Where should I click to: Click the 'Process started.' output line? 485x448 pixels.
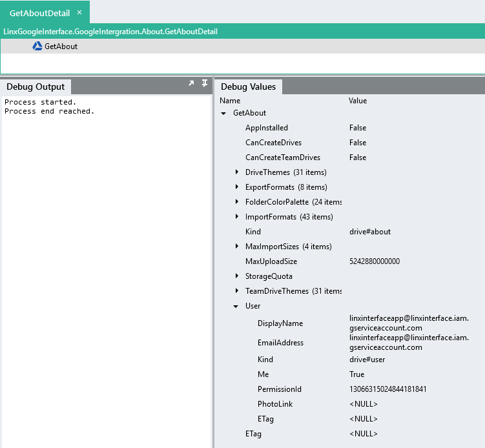point(40,102)
